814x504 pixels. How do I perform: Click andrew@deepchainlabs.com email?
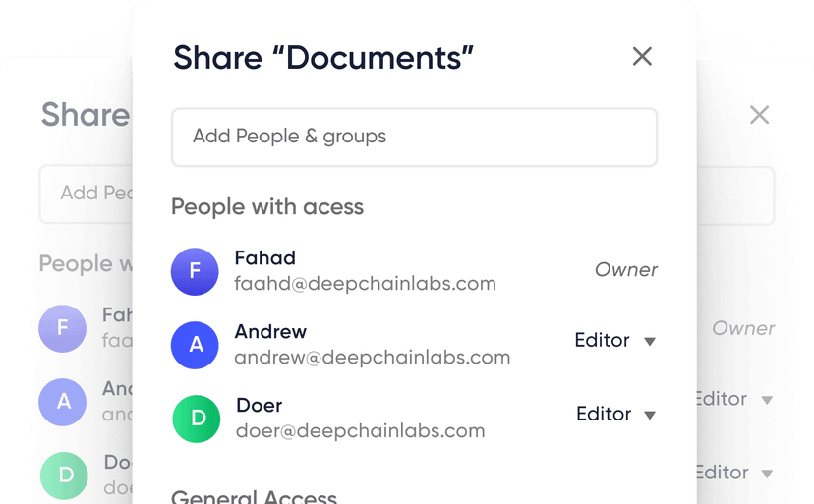tap(373, 358)
